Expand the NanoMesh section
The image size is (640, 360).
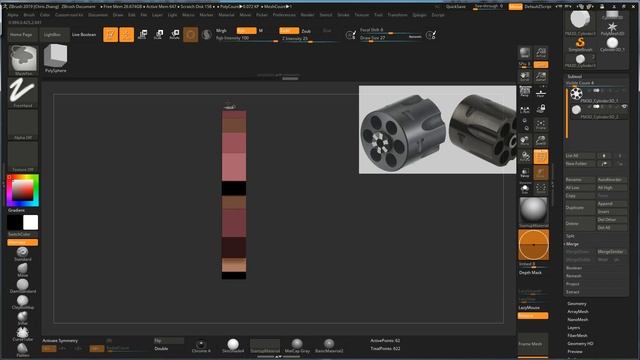pos(578,320)
